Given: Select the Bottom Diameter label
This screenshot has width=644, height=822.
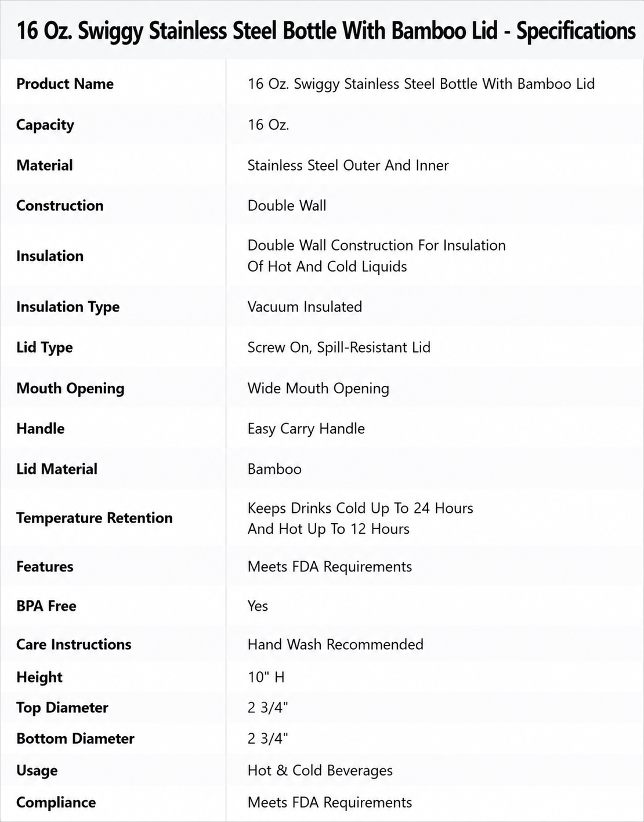Looking at the screenshot, I should (75, 738).
